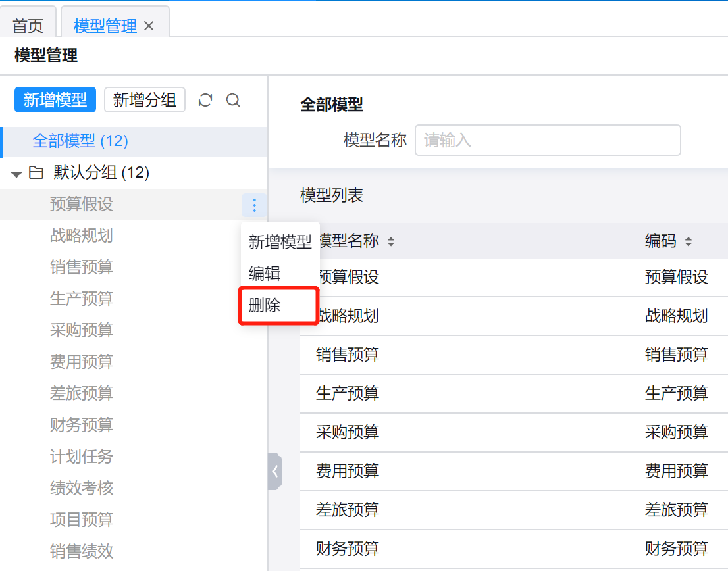Click the three-dot menu for 预算假设
This screenshot has width=728, height=571.
(254, 206)
